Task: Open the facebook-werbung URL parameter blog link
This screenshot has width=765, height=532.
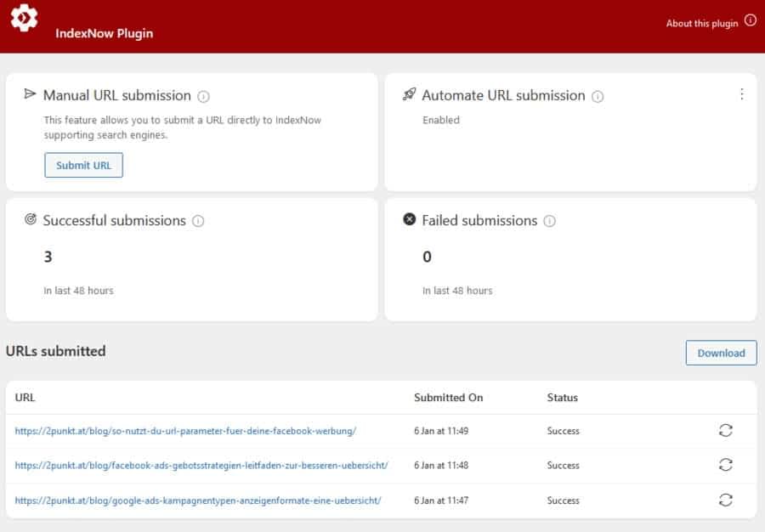Action: click(x=185, y=431)
